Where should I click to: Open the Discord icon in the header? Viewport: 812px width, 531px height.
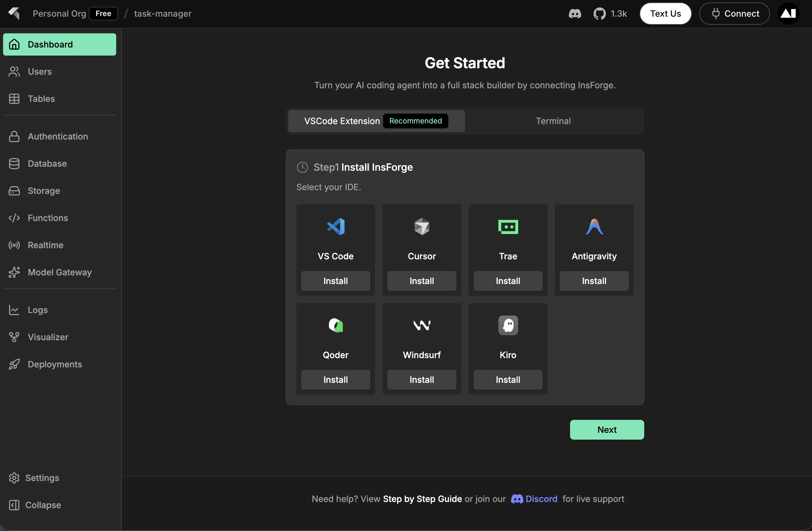coord(575,14)
